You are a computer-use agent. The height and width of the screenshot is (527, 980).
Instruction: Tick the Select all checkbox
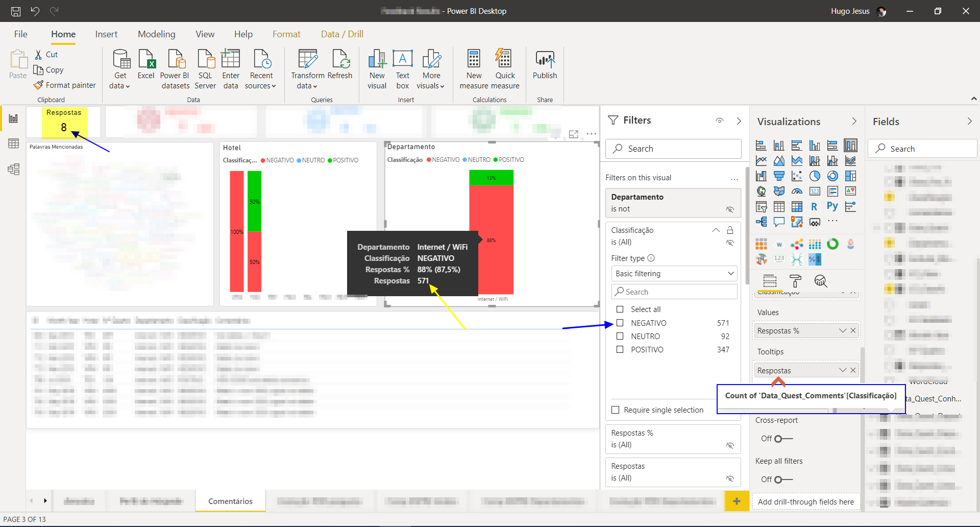point(620,309)
